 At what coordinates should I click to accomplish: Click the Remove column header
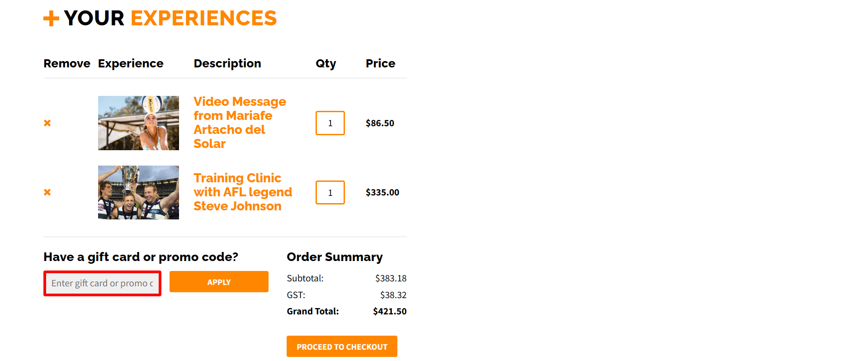point(66,63)
